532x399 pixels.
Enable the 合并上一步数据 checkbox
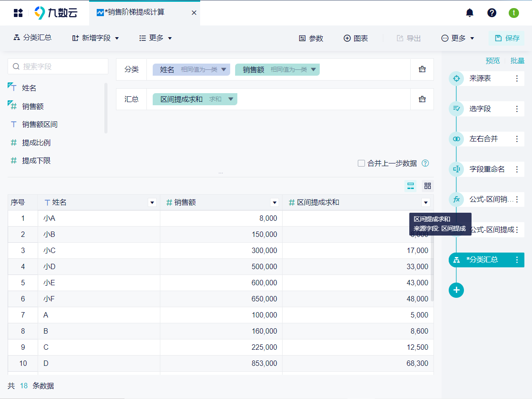click(x=361, y=163)
